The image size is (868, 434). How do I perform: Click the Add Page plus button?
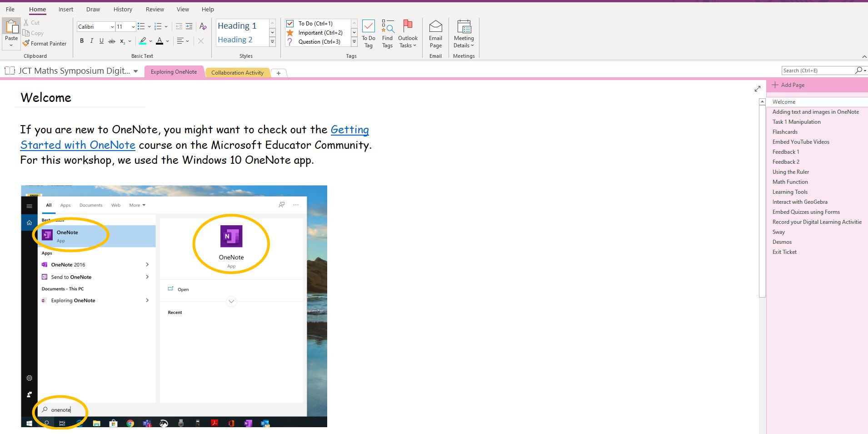tap(775, 85)
